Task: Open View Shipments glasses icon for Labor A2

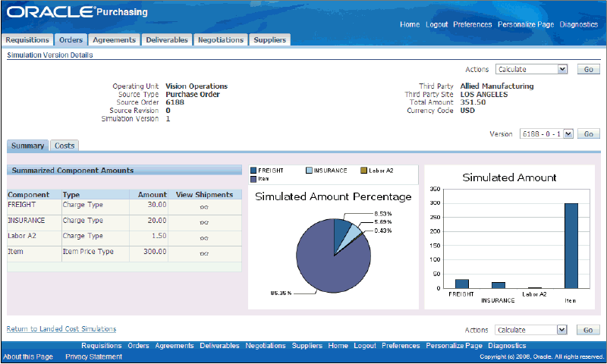Action: click(204, 238)
